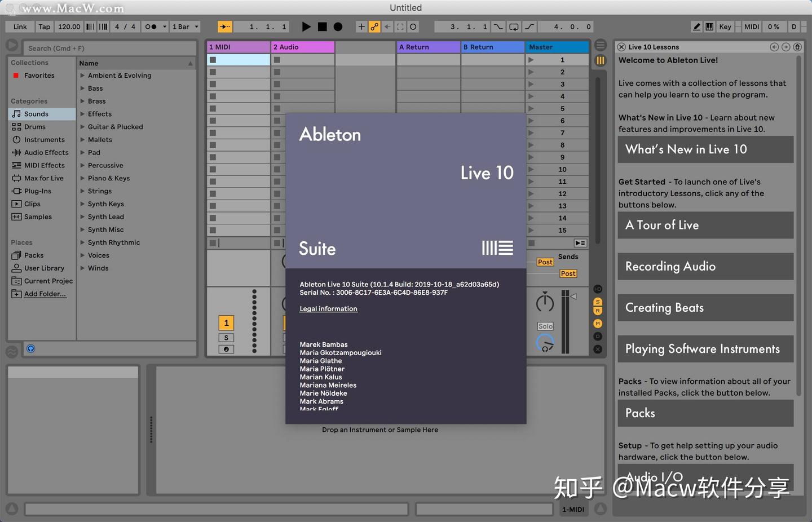812x522 pixels.
Task: Expand the Ambient & Evolving folder
Action: (82, 76)
